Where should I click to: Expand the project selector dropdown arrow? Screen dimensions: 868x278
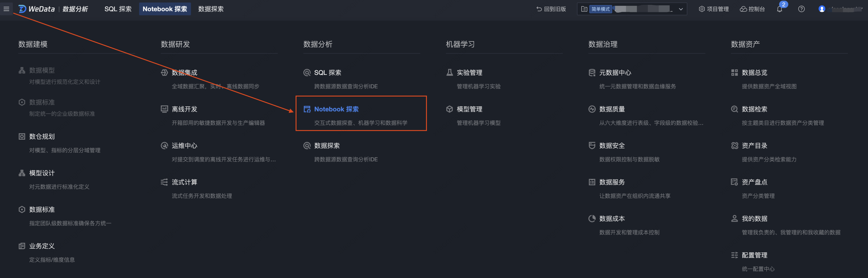[681, 9]
